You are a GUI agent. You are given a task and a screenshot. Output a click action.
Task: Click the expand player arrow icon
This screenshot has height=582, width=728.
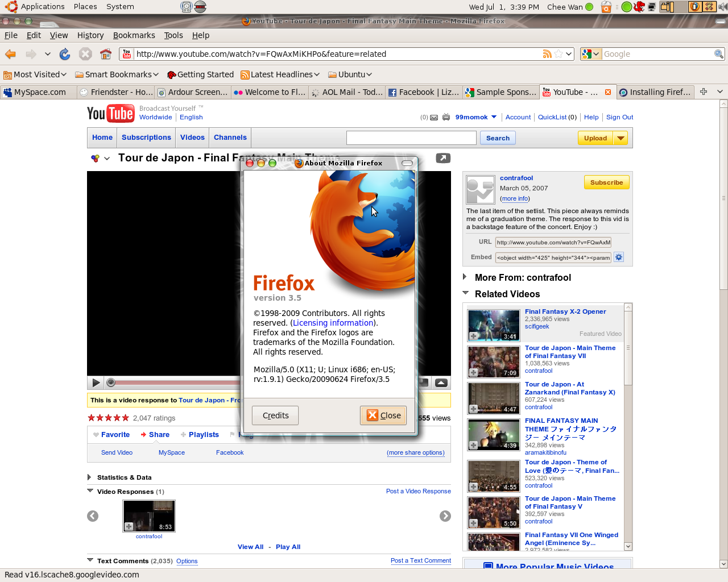click(x=441, y=383)
